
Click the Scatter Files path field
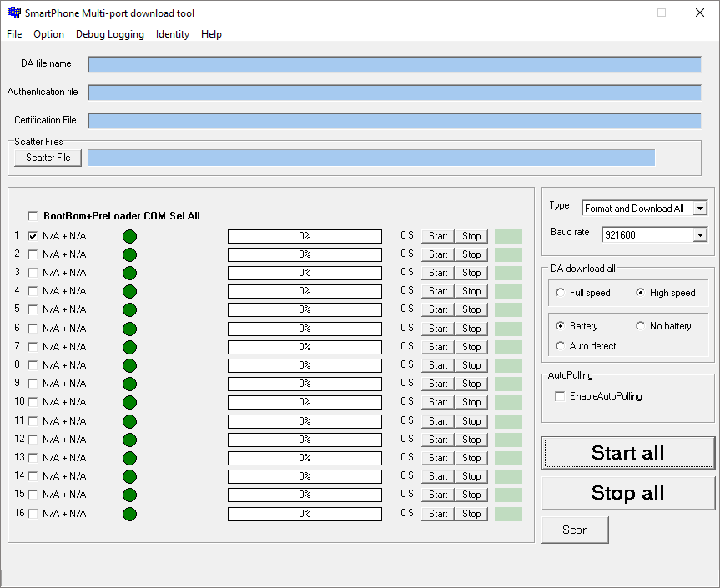[371, 158]
